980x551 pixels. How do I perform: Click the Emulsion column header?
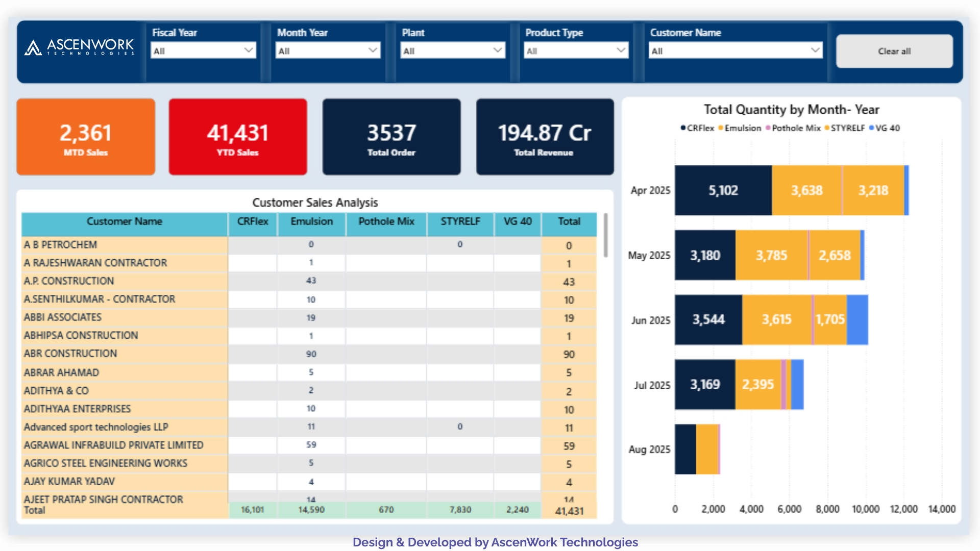coord(311,221)
